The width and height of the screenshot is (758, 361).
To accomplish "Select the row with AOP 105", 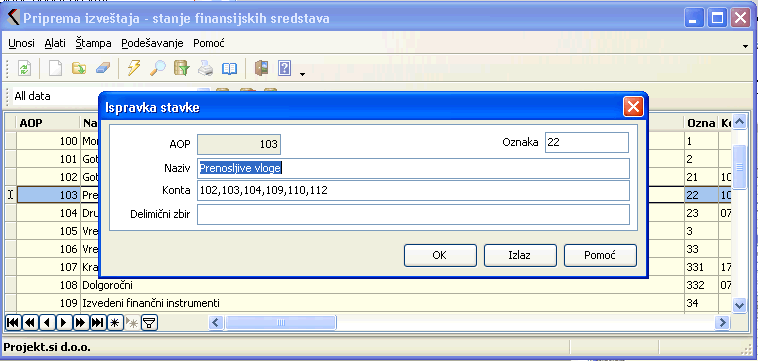I will (x=48, y=231).
